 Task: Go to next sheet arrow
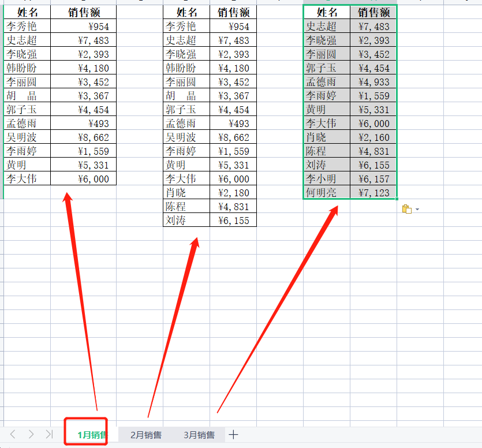[31, 434]
